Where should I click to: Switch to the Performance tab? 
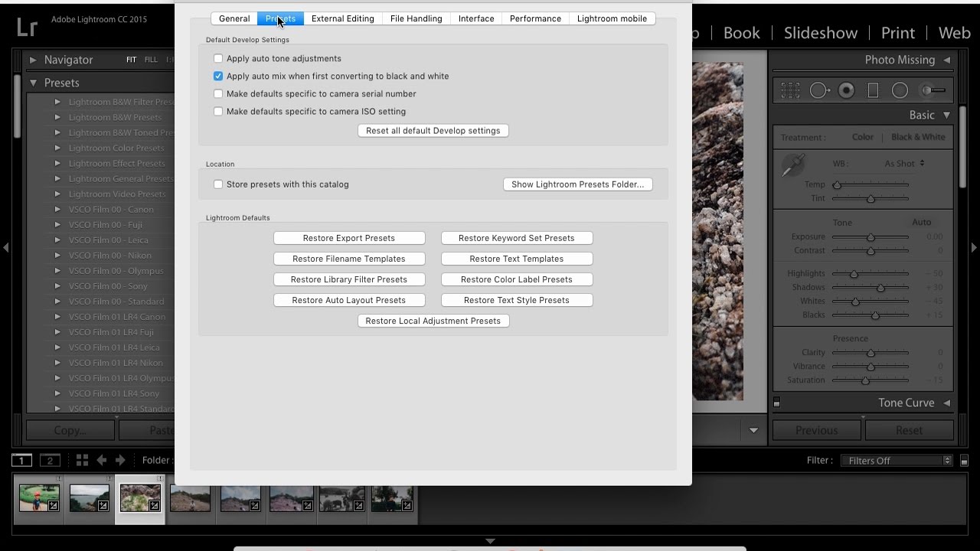[535, 18]
